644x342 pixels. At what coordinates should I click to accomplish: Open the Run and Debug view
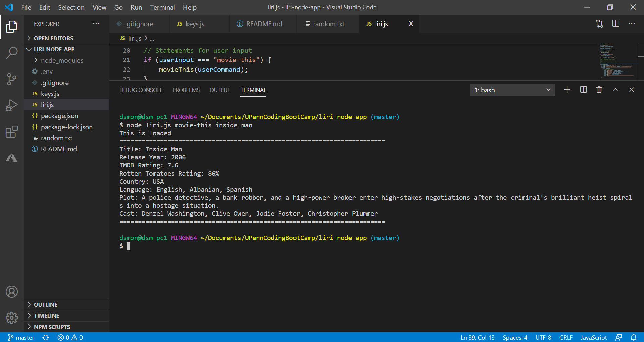12,105
